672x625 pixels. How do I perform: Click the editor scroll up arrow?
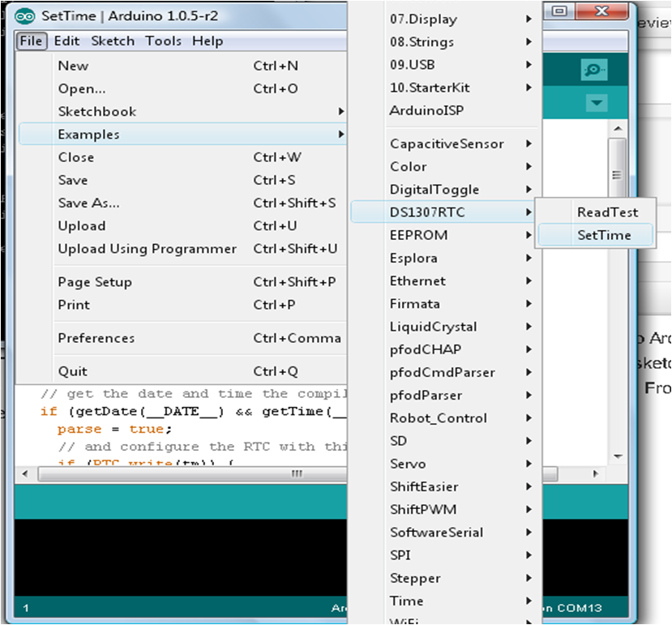pos(618,128)
